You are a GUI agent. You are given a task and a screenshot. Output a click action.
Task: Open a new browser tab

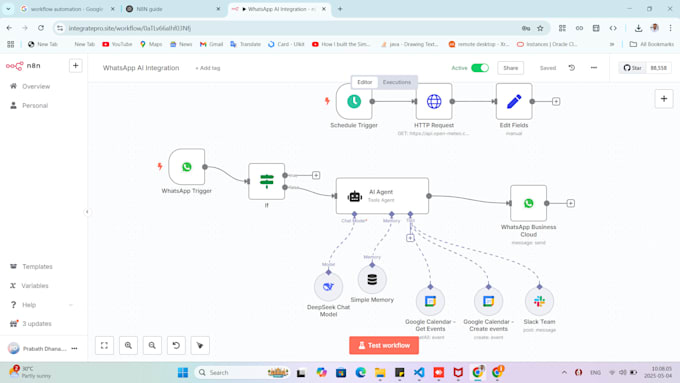(x=340, y=9)
